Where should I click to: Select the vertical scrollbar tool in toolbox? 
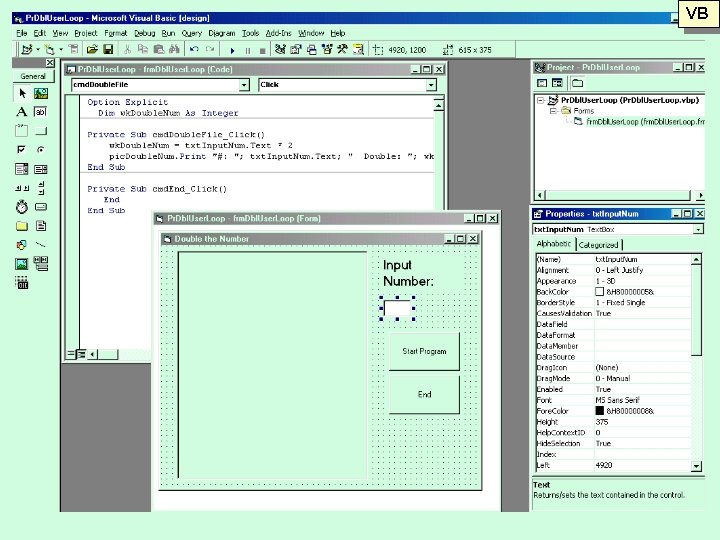(x=41, y=188)
